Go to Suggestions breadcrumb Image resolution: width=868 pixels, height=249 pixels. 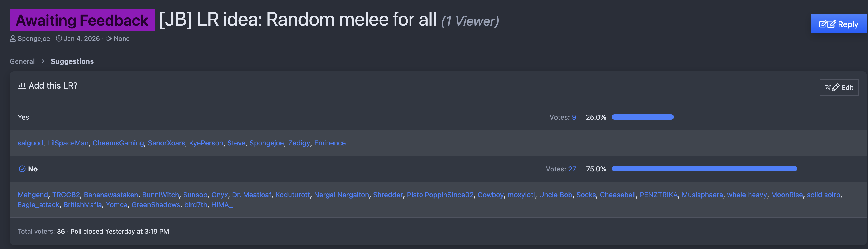tap(72, 61)
